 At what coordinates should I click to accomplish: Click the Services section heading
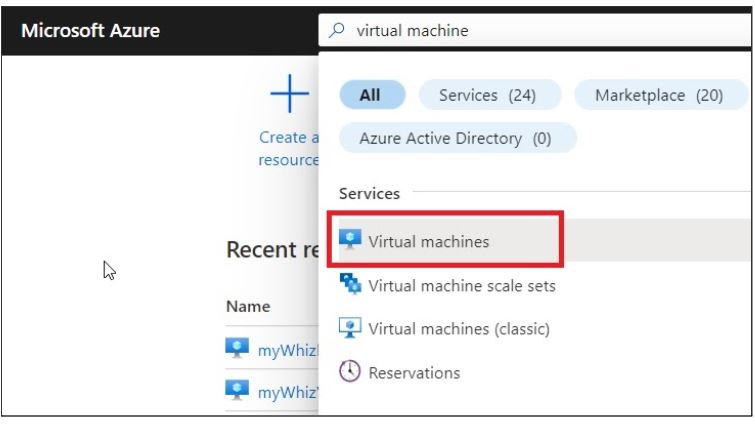coord(369,194)
